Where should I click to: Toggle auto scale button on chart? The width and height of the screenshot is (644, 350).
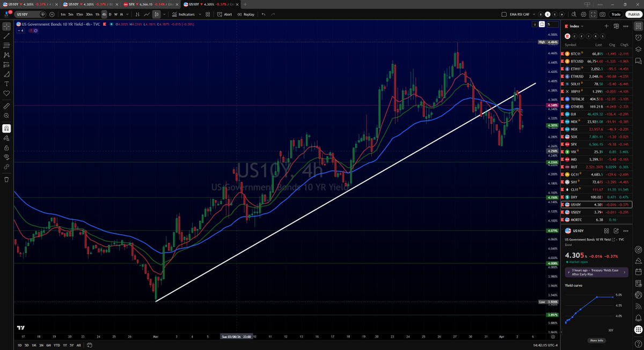542,24
